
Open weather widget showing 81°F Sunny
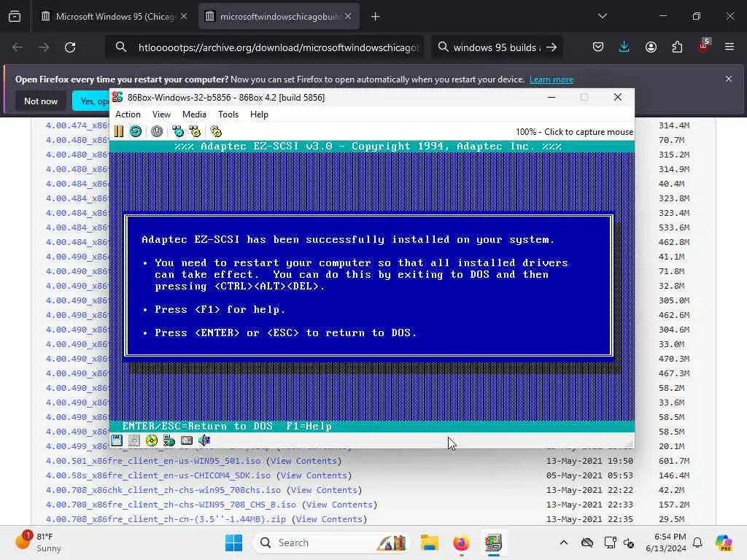(x=38, y=542)
